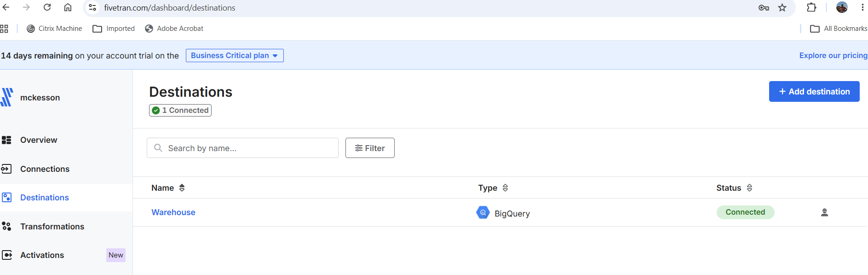
Task: Click the Destinations sidebar icon
Action: coord(6,198)
